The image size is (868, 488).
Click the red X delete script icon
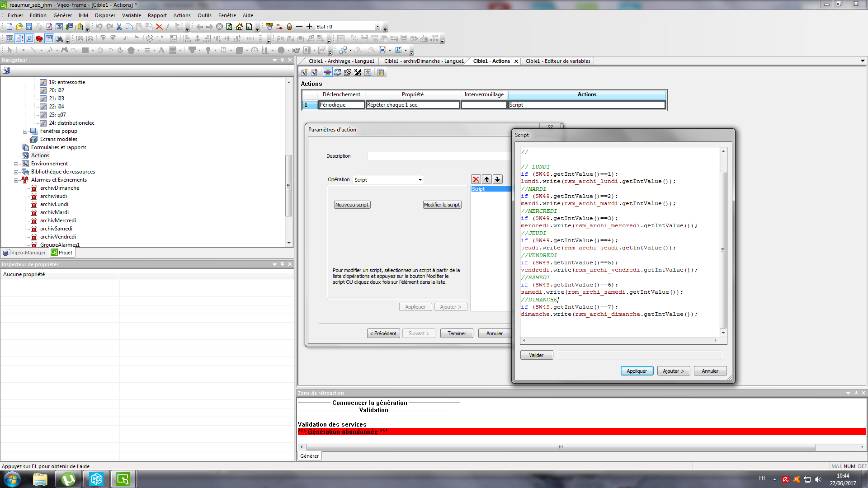point(476,179)
